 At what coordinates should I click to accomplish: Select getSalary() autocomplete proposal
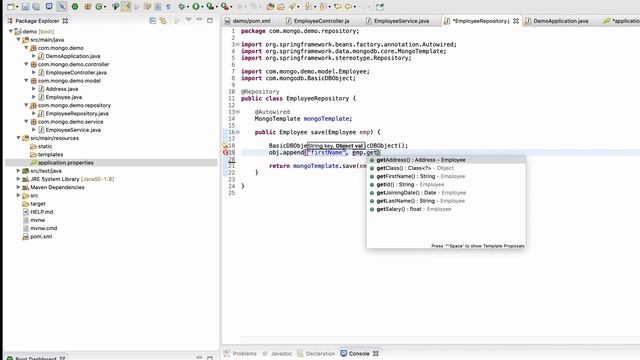446,209
